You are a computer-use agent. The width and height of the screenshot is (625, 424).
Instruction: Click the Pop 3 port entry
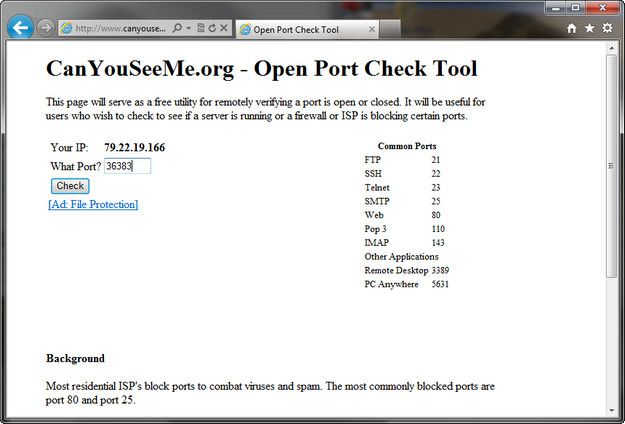click(404, 229)
